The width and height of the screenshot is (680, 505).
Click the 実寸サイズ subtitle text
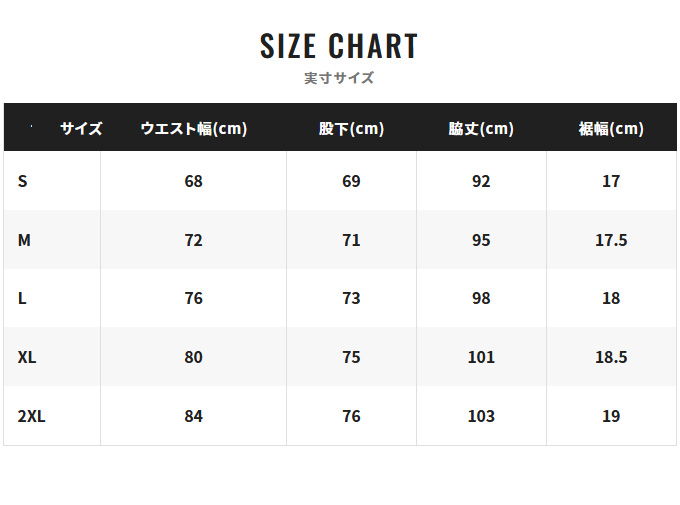[x=339, y=78]
